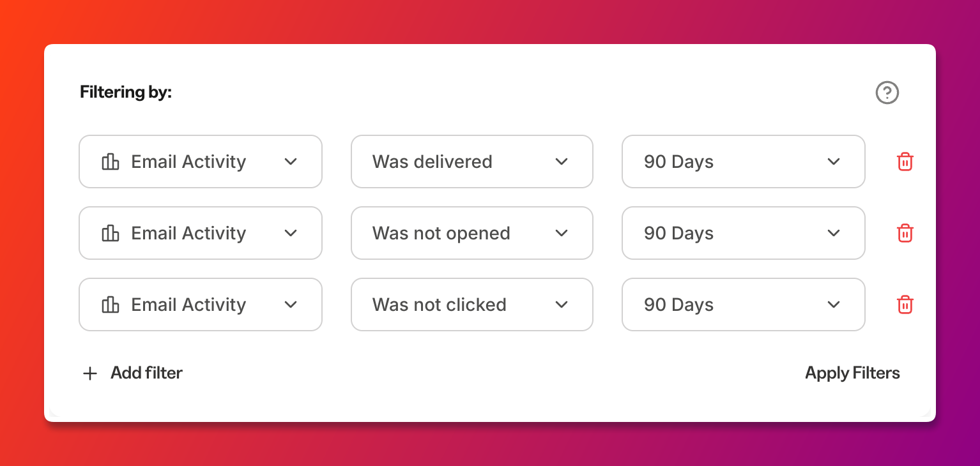Open first row Email Activity dropdown
The height and width of the screenshot is (466, 980).
click(x=201, y=162)
